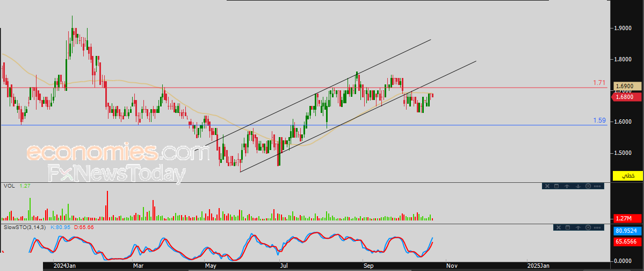Close the SlowSTO indicator panel
644x271 pixels.
558,227
